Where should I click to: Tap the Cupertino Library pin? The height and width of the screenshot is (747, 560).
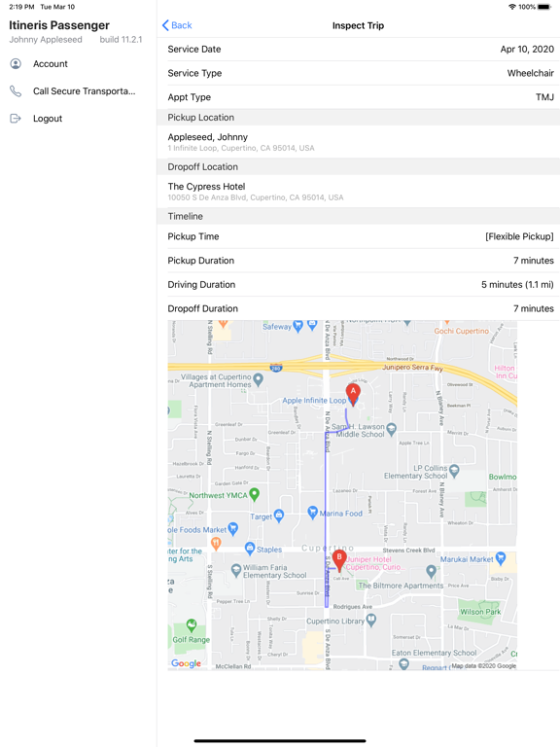(x=371, y=620)
